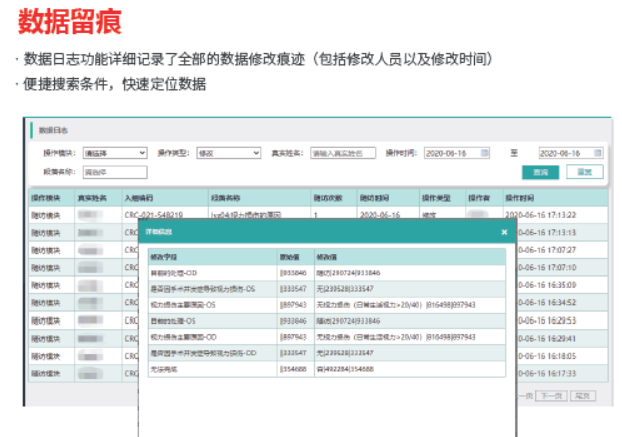Click the 真实姓名 name input field

click(343, 153)
